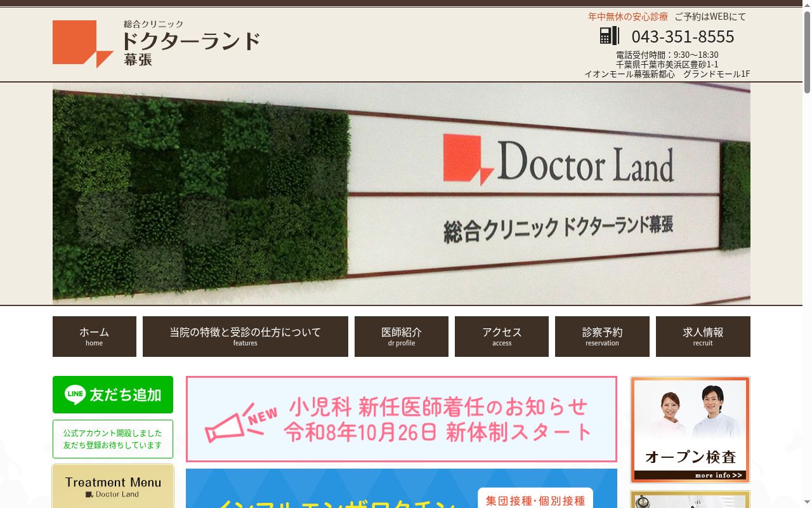Image resolution: width=812 pixels, height=508 pixels.
Task: Open the ホーム home menu item
Action: coord(95,337)
